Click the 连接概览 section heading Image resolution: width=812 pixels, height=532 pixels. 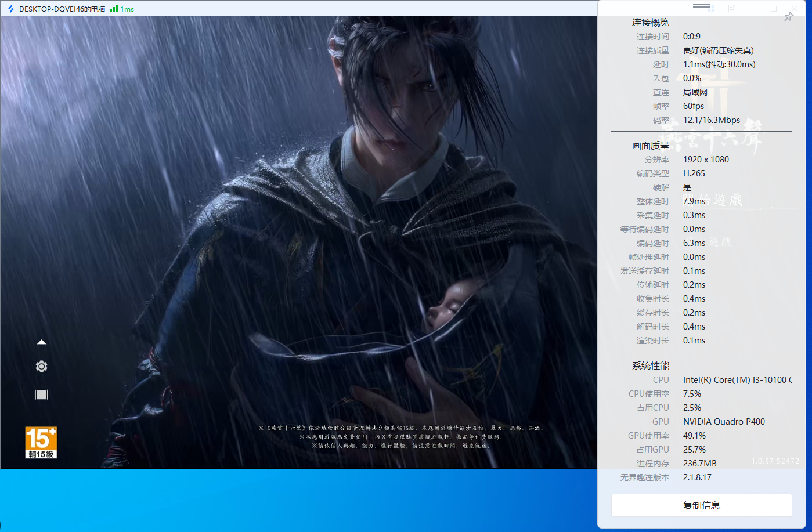(x=650, y=23)
